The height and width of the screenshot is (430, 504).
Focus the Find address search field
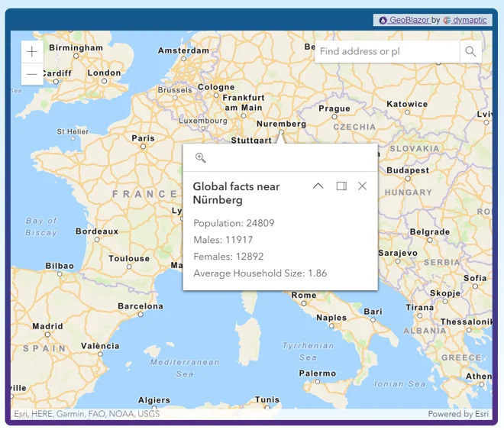387,51
